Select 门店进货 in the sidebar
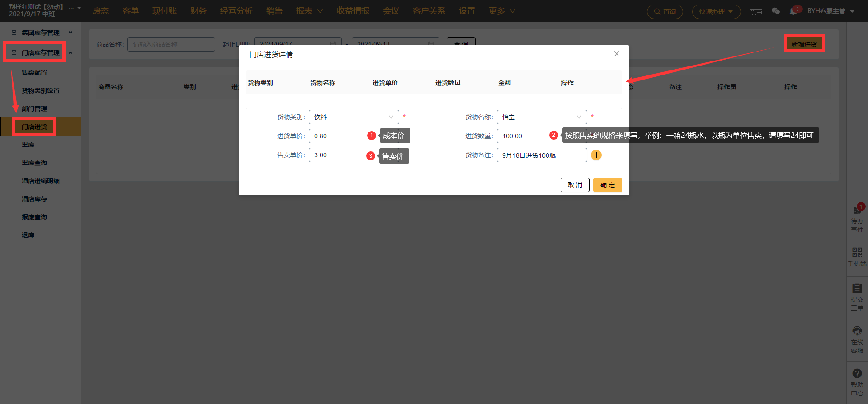Viewport: 868px width, 404px height. (x=34, y=127)
